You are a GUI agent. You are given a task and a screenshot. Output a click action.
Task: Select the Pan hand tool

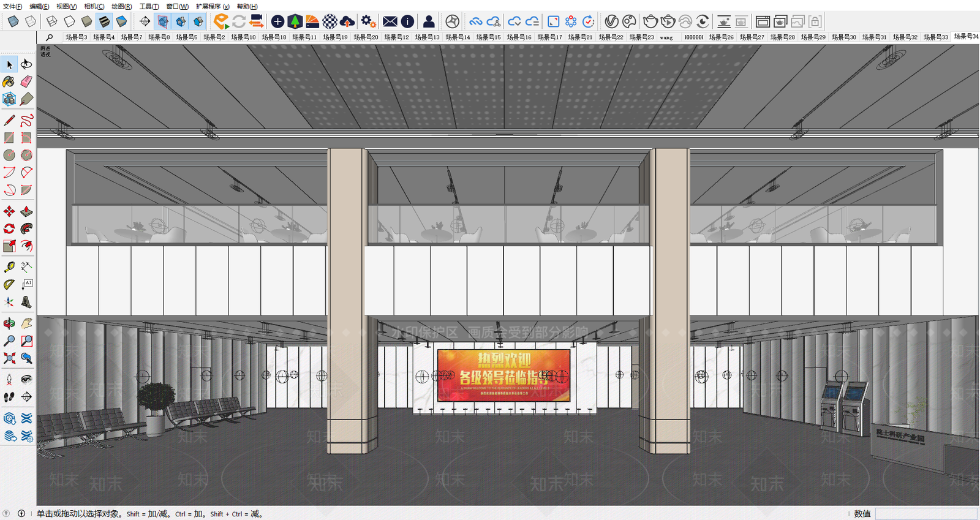[26, 323]
